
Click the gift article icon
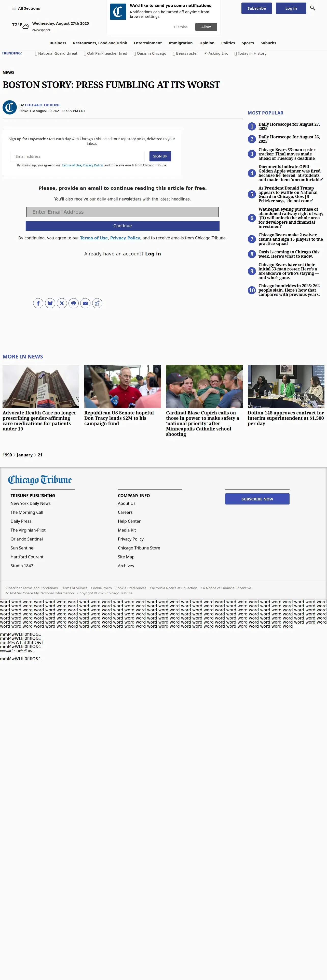pyautogui.click(x=97, y=303)
